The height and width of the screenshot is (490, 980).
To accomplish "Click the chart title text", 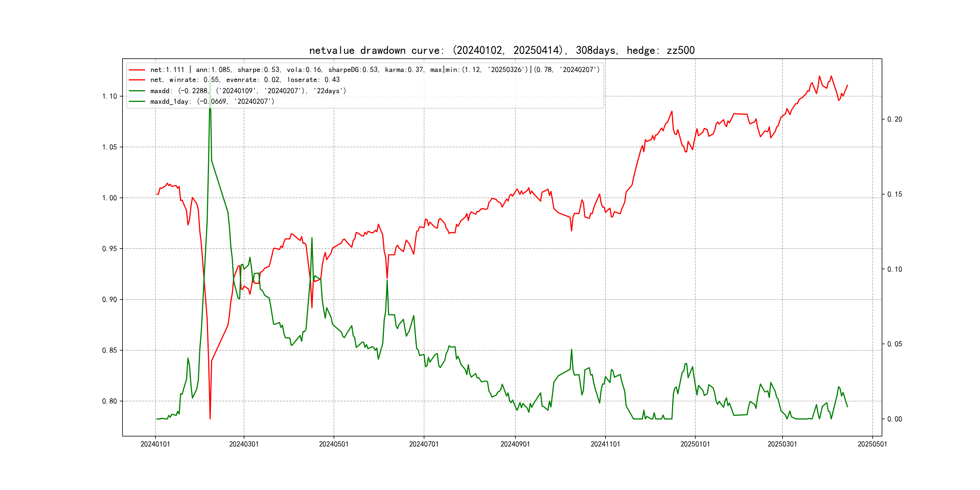I will point(501,50).
